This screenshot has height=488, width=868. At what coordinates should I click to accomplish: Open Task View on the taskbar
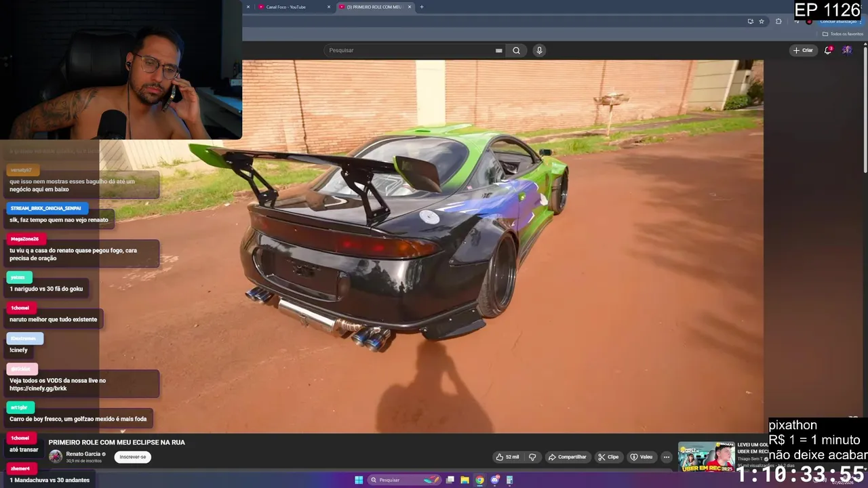tap(450, 480)
